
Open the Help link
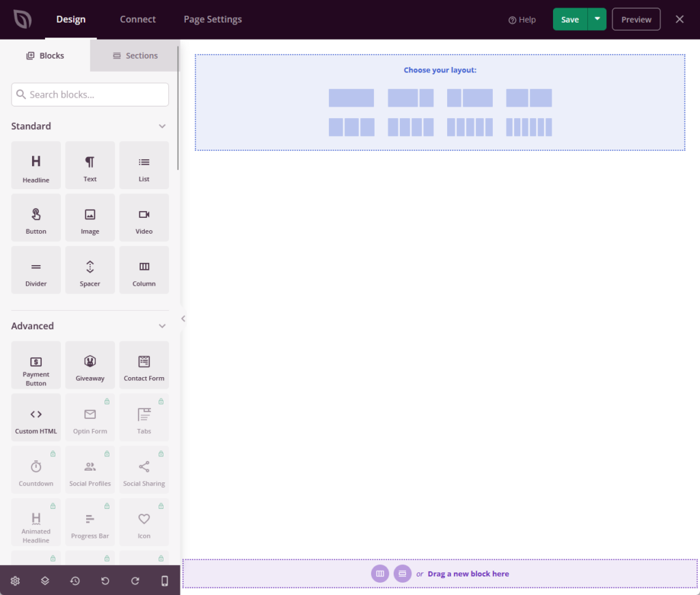tap(522, 20)
